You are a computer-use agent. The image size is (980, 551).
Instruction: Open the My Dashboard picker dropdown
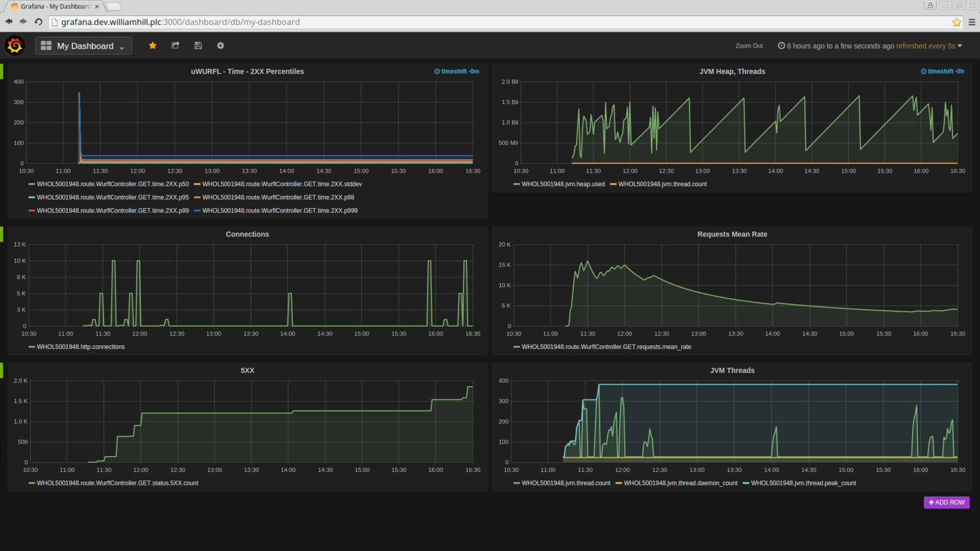(84, 46)
